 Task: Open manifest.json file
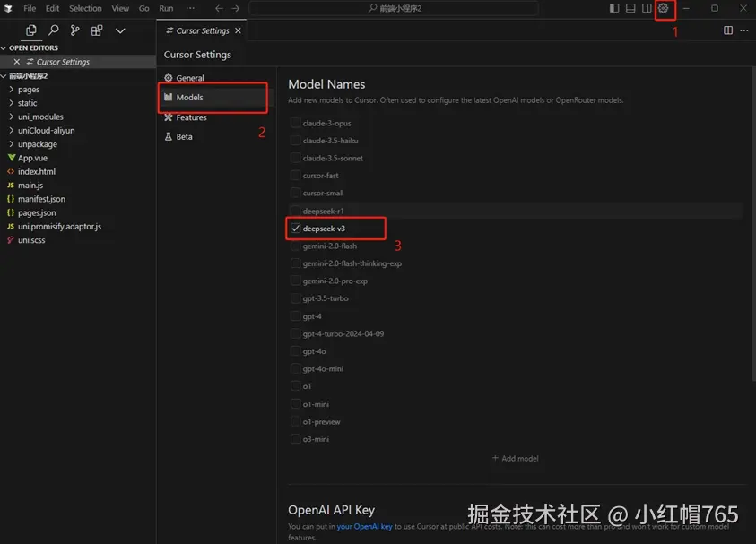pos(41,199)
